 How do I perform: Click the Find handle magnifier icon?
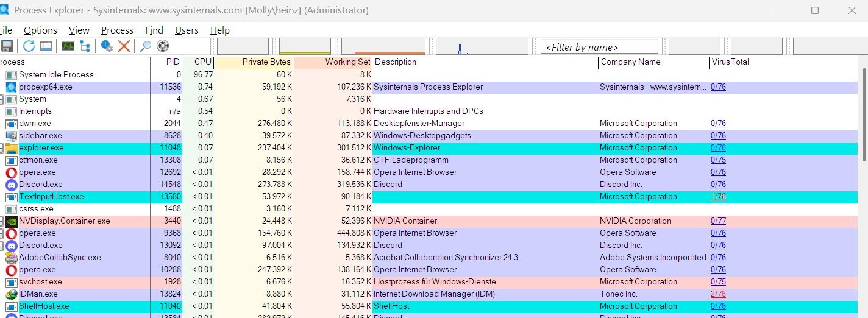click(146, 46)
